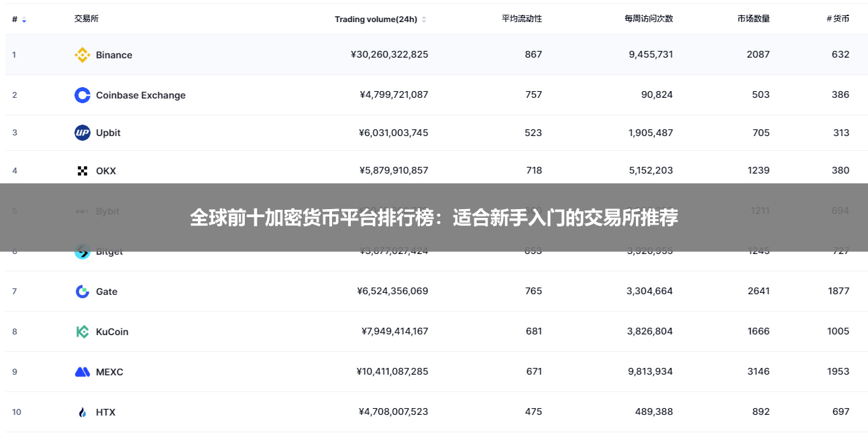The height and width of the screenshot is (435, 868).
Task: Click the Binance logo icon
Action: 83,55
